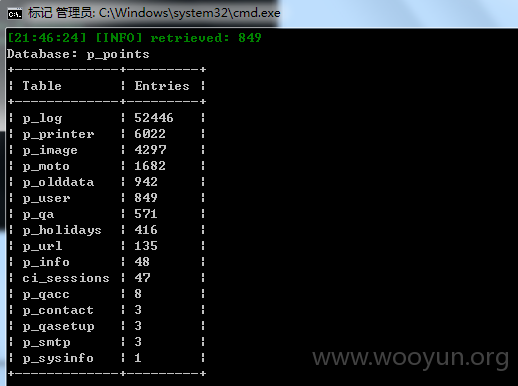The height and width of the screenshot is (386, 518).
Task: Select the 8 entries value
Action: click(138, 294)
